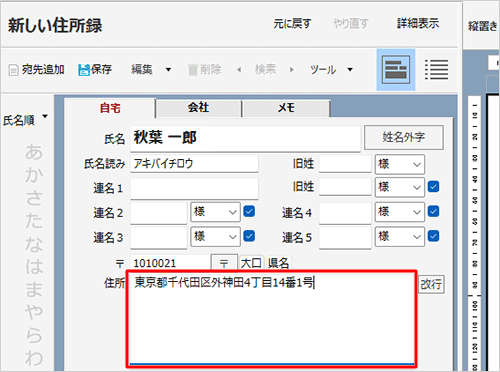Open the 連名5 honorific dropdown
The height and width of the screenshot is (372, 500).
coord(400,237)
